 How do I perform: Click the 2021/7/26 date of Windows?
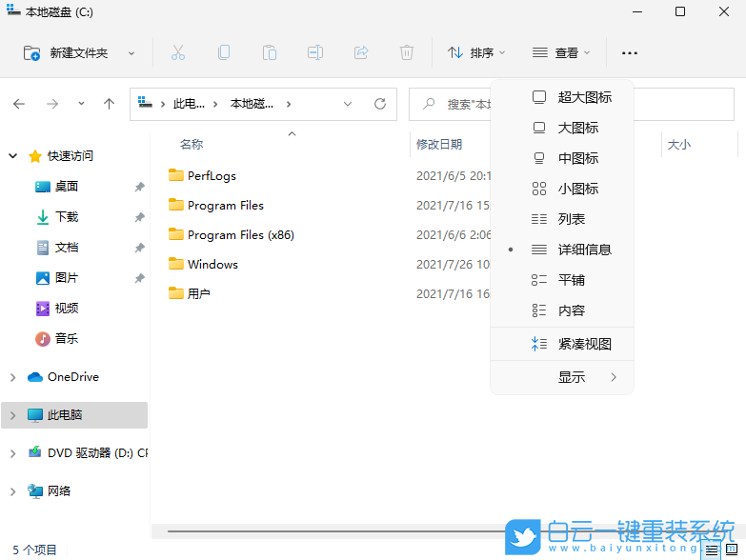point(454,265)
